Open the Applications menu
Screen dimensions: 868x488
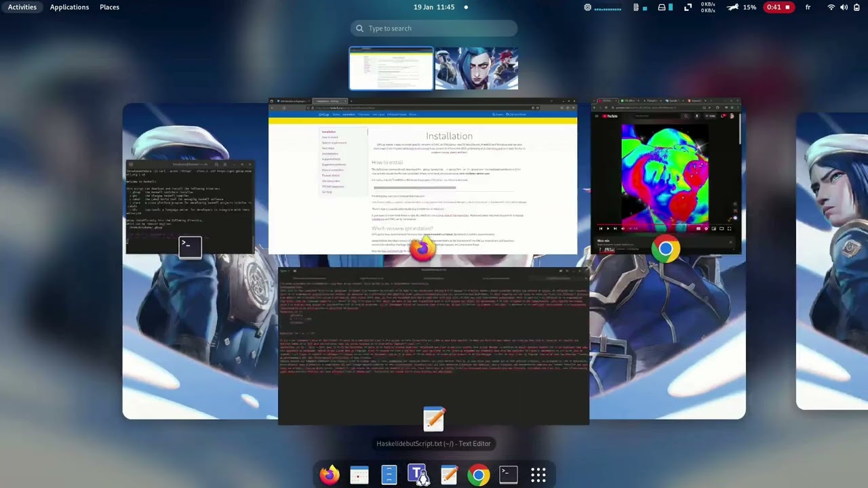69,7
